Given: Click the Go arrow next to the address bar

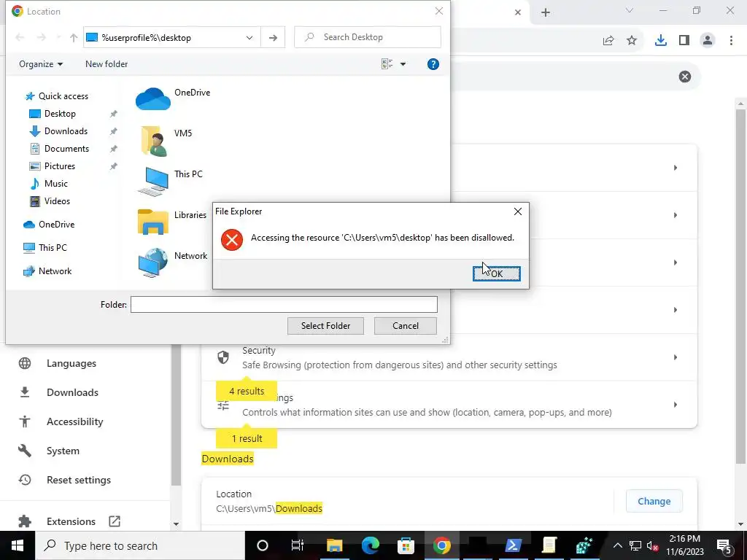Looking at the screenshot, I should [x=273, y=38].
